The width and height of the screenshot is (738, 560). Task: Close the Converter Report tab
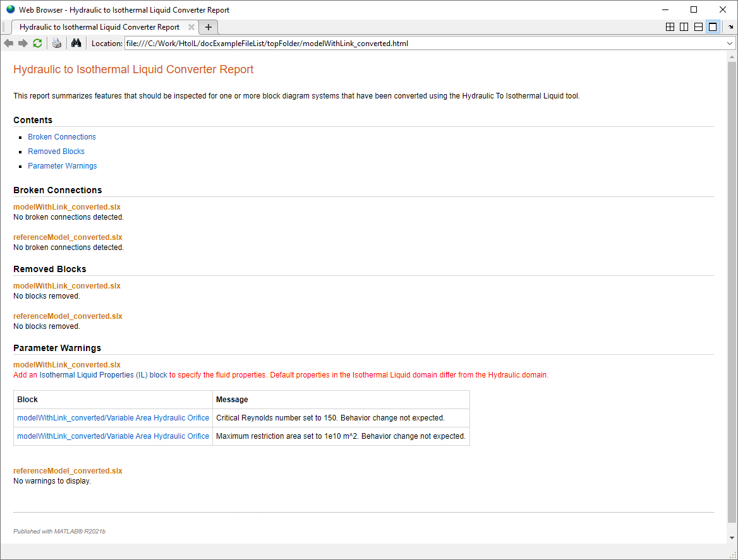click(191, 27)
